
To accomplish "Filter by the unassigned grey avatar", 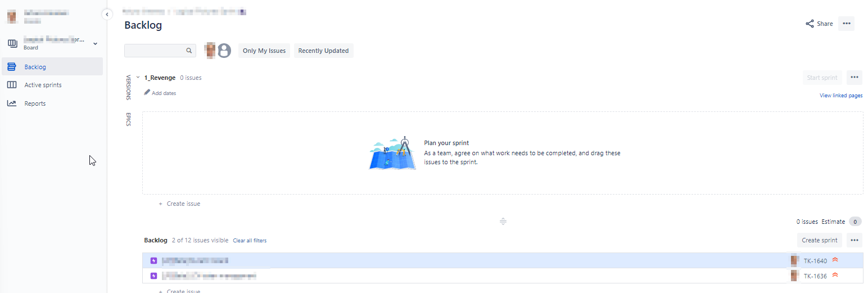I will point(224,51).
